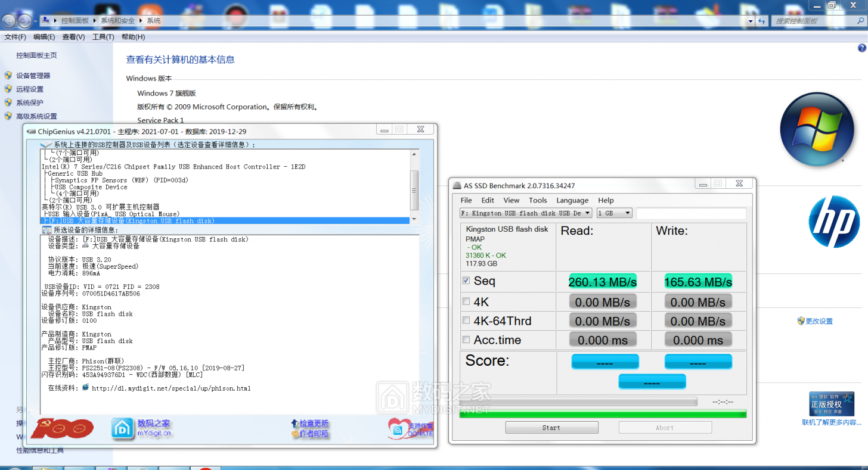Click the globe icon beside the online resource URL
Screen dimensions: 868x470
click(85, 387)
